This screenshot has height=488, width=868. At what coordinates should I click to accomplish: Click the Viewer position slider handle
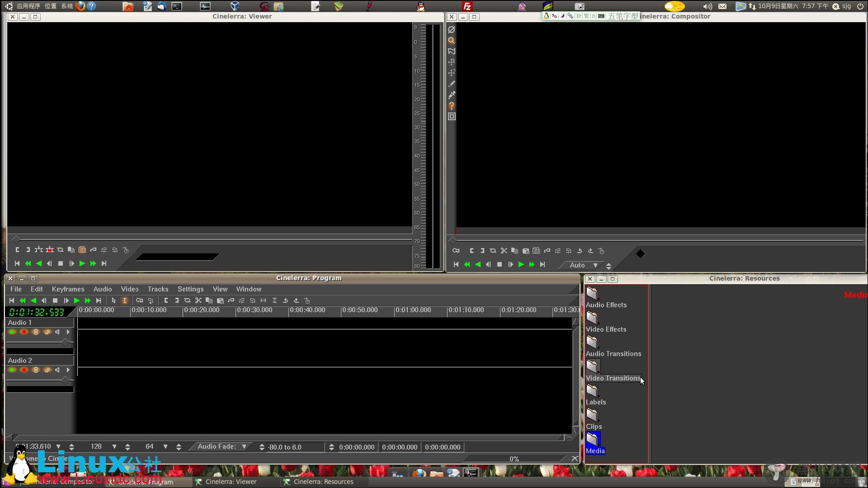coord(16,239)
